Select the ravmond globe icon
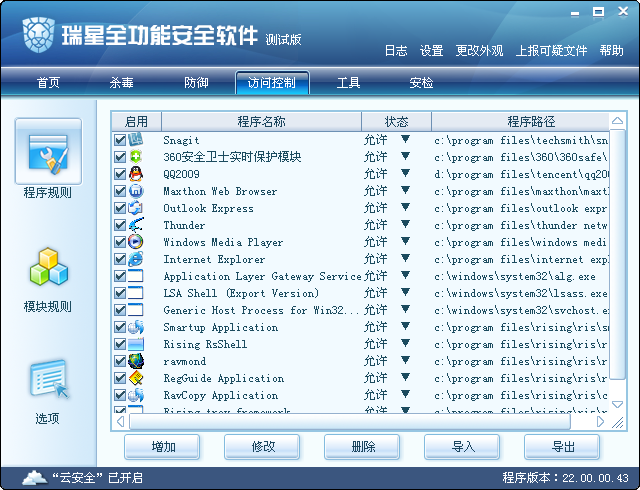Image resolution: width=640 pixels, height=490 pixels. tap(136, 361)
